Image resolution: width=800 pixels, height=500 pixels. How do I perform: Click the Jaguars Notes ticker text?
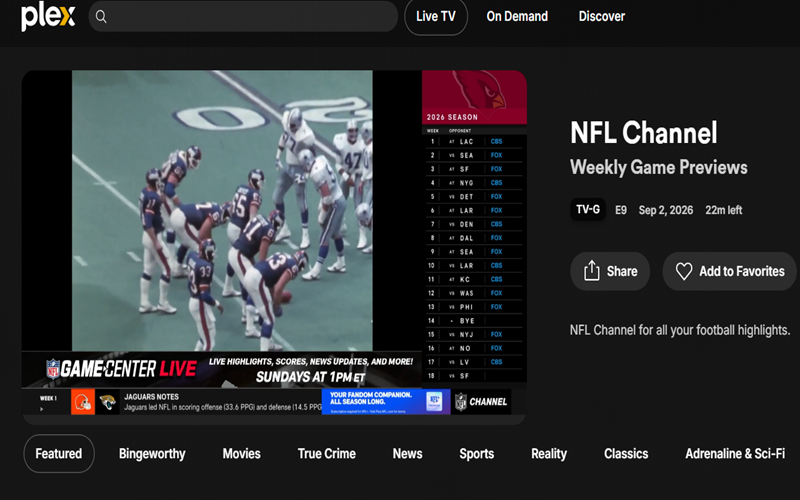[x=152, y=396]
